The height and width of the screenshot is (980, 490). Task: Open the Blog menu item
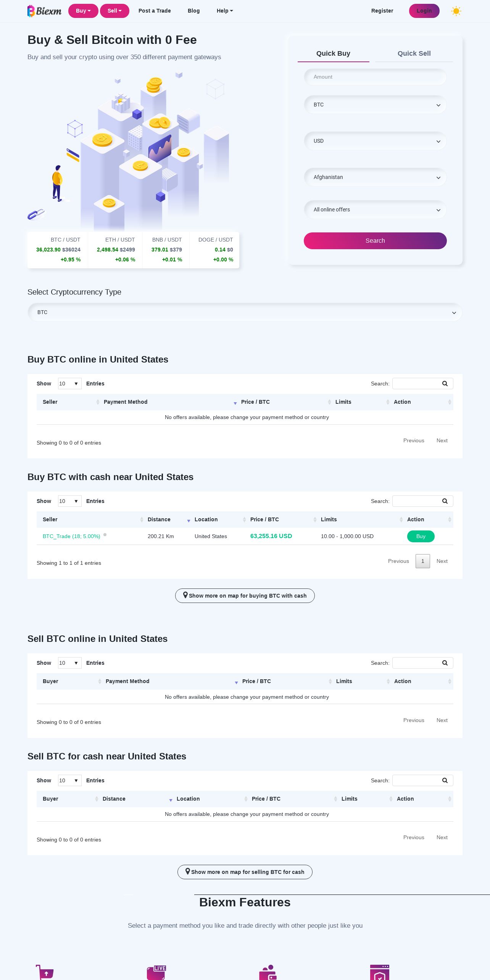(193, 11)
